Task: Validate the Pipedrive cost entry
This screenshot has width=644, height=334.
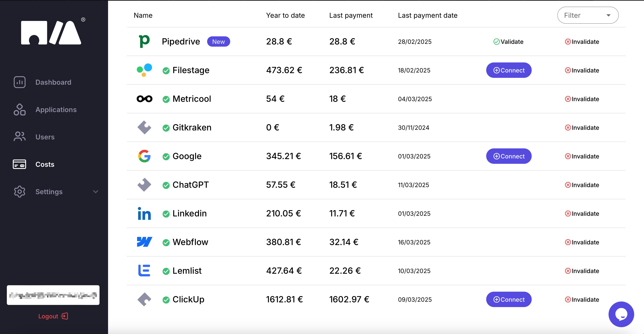Action: tap(508, 41)
